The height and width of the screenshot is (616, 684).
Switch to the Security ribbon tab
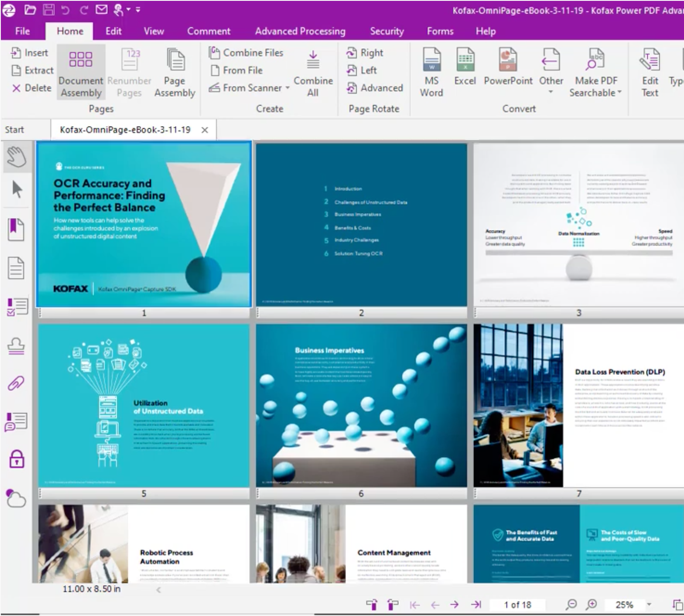pos(387,31)
